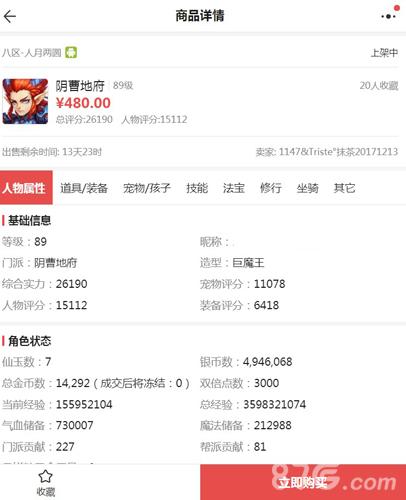Tap the 八区-人月两圆 server label

click(32, 53)
